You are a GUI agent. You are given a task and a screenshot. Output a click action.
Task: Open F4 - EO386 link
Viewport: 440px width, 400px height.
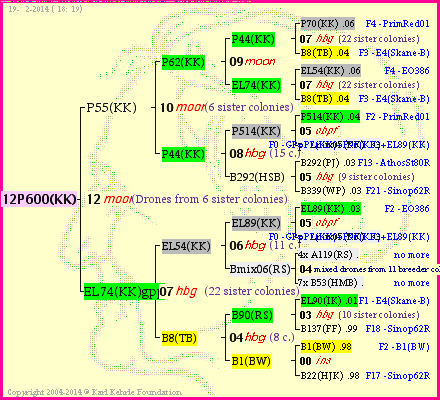tap(407, 71)
